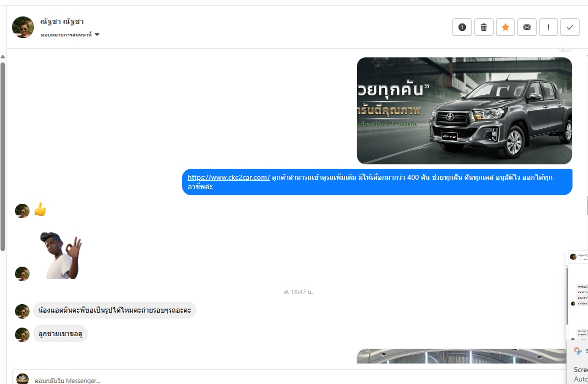Select the message asking for car photos

(115, 310)
